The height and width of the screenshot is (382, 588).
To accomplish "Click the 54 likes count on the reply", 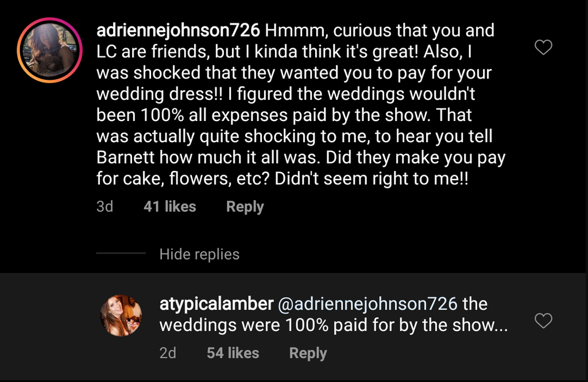I will click(233, 353).
